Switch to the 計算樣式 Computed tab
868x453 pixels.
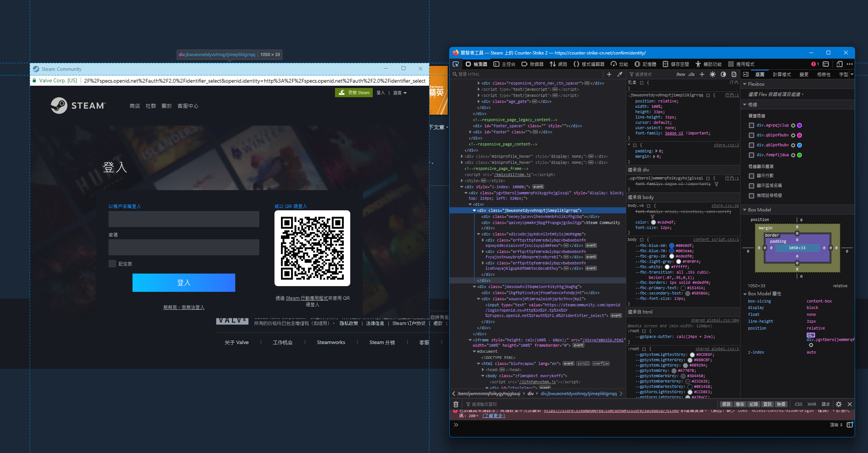click(x=782, y=74)
